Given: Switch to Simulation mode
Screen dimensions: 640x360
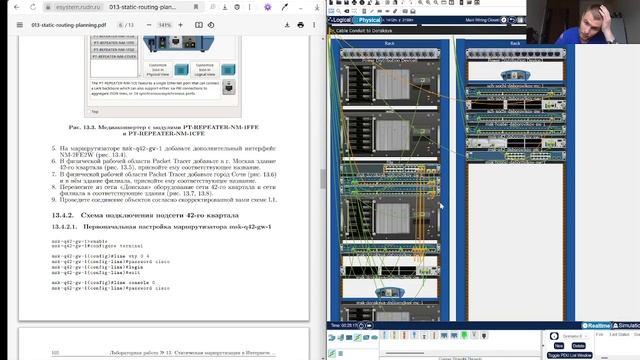Looking at the screenshot, I should 627,325.
